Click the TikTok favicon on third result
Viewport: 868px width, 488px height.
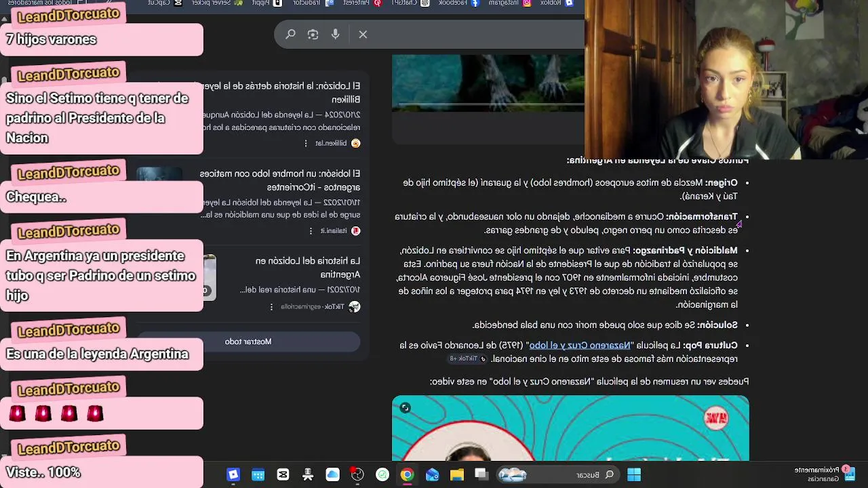355,306
